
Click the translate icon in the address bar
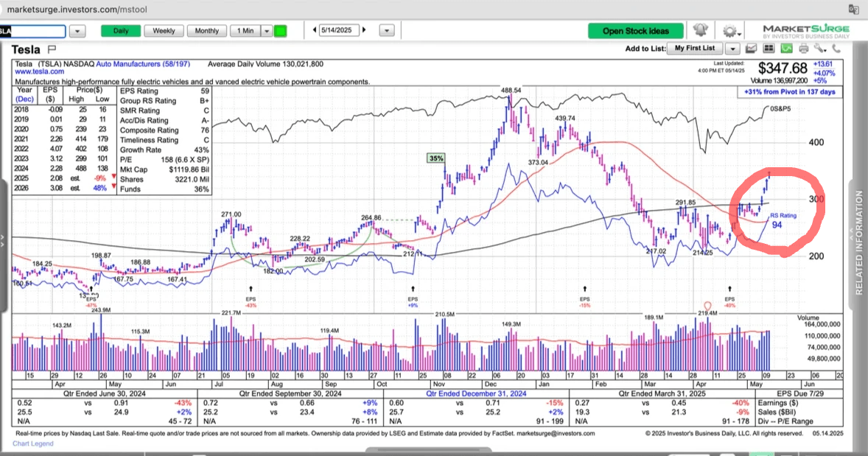point(853,9)
